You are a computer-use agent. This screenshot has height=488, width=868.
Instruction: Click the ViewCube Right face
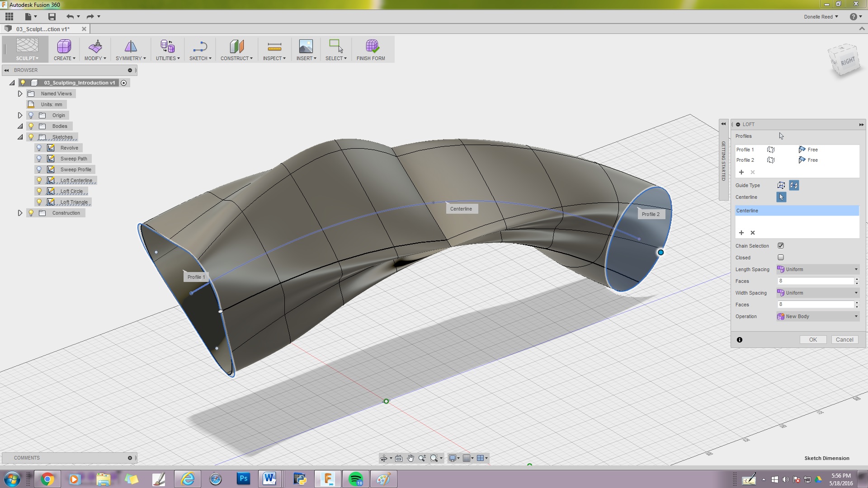tap(847, 61)
